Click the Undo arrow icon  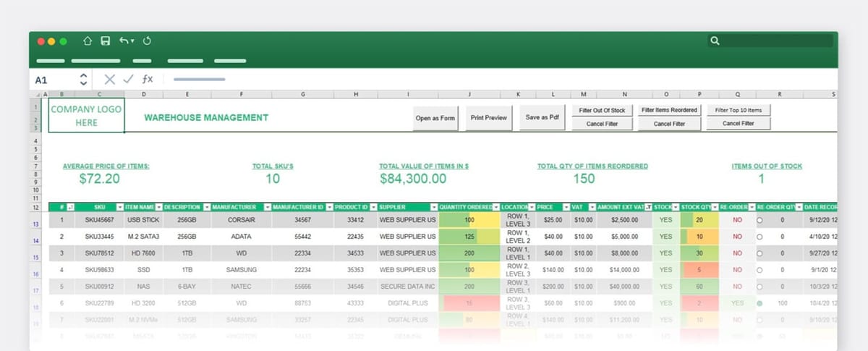[x=124, y=41]
